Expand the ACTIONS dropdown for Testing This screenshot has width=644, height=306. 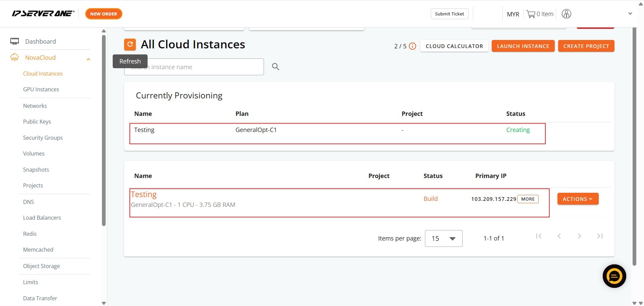pyautogui.click(x=578, y=199)
